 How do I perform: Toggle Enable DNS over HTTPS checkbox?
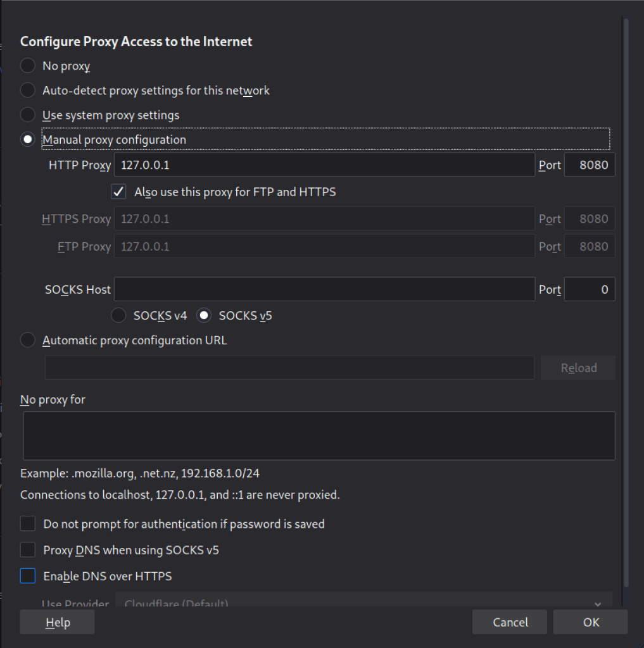[x=28, y=576]
